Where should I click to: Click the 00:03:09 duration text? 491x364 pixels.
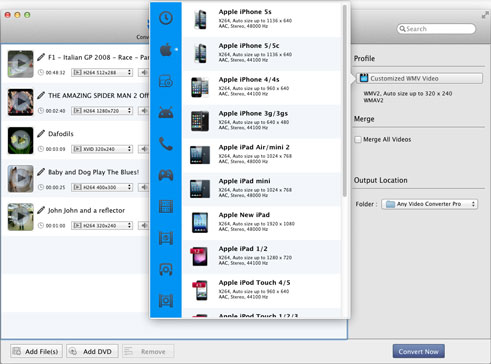tap(55, 149)
